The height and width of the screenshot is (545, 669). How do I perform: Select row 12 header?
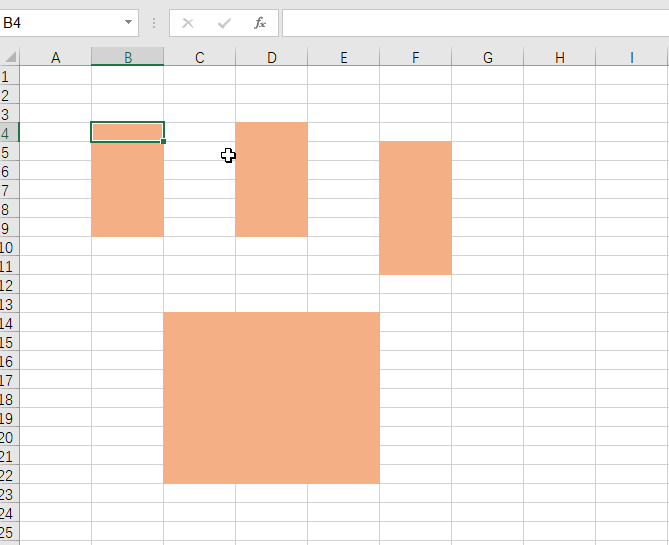click(x=9, y=284)
